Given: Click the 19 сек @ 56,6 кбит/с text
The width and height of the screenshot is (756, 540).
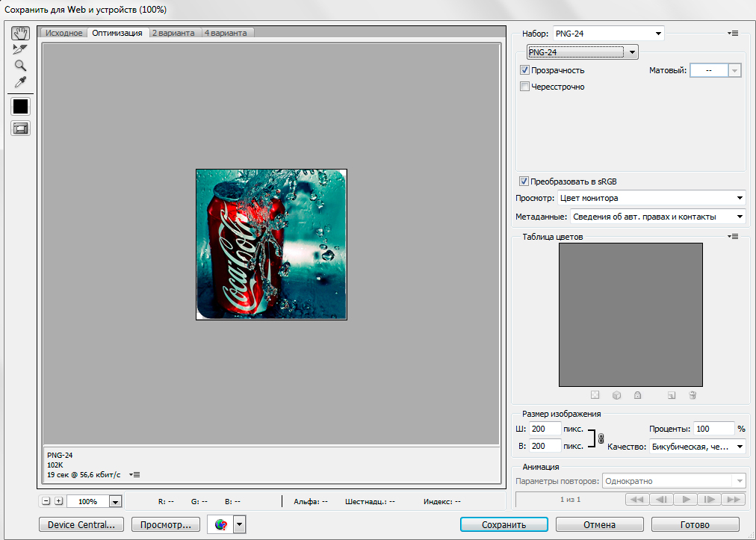Looking at the screenshot, I should click(x=84, y=475).
